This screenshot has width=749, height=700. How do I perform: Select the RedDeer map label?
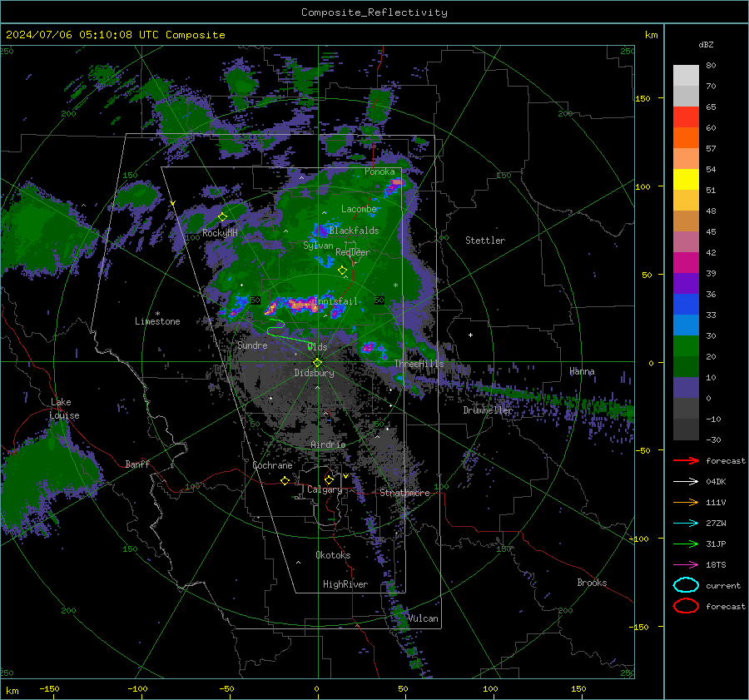(x=353, y=252)
